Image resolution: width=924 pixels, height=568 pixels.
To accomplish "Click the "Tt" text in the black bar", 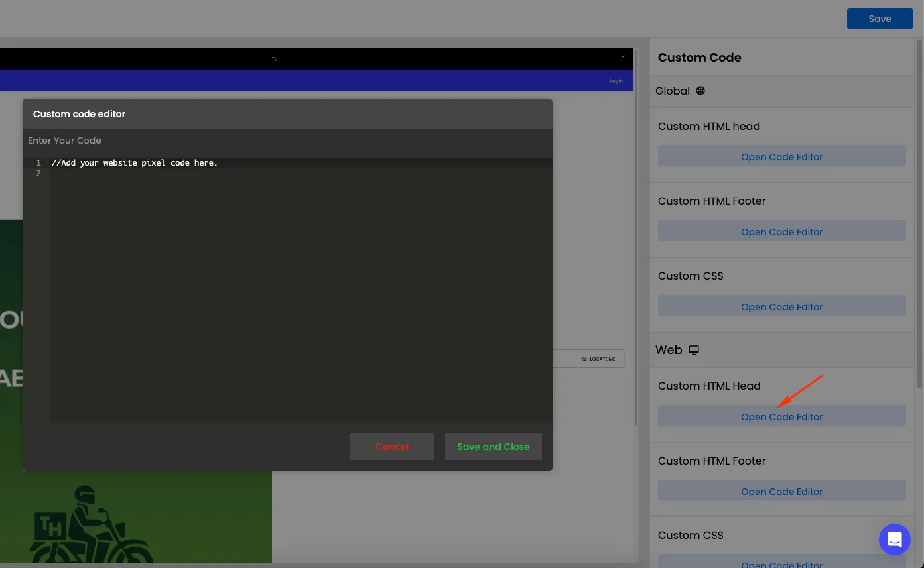I will 274,59.
